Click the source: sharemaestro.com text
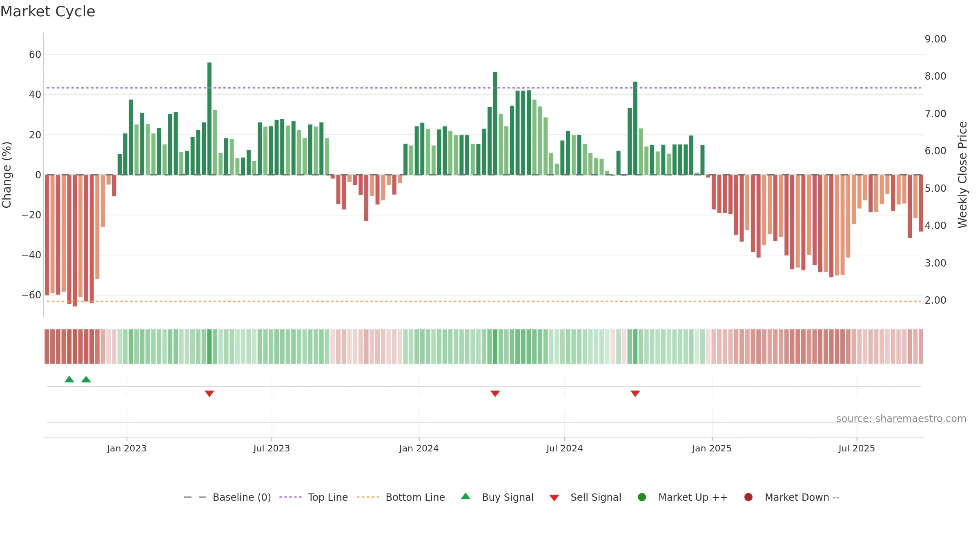 click(x=901, y=418)
